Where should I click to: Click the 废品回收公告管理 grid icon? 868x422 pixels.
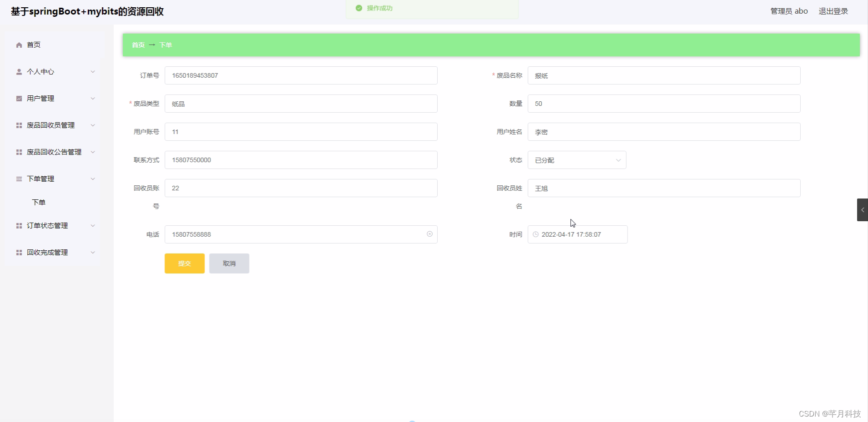[19, 152]
